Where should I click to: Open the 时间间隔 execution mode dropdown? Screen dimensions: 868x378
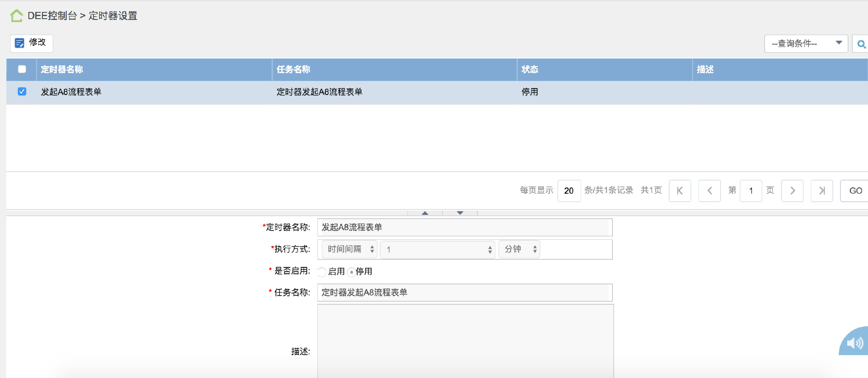point(349,249)
